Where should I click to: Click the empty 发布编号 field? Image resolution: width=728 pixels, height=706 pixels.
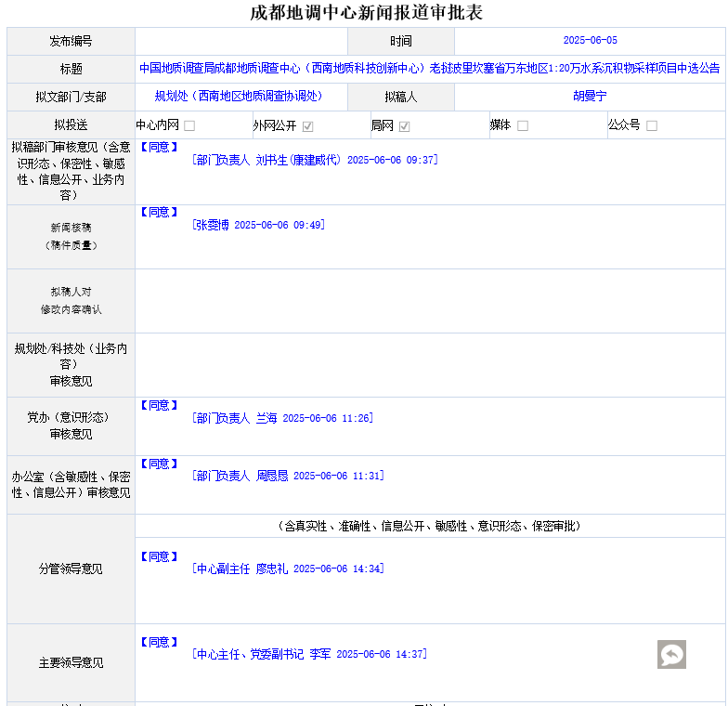[x=240, y=41]
